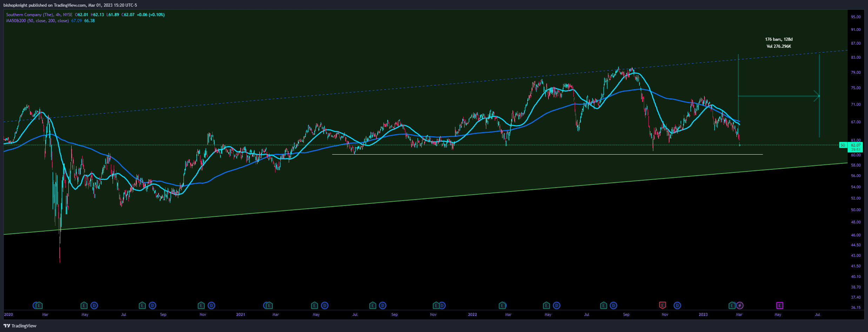Click the current price 62.07 axis label
The image size is (868, 332).
pyautogui.click(x=856, y=145)
